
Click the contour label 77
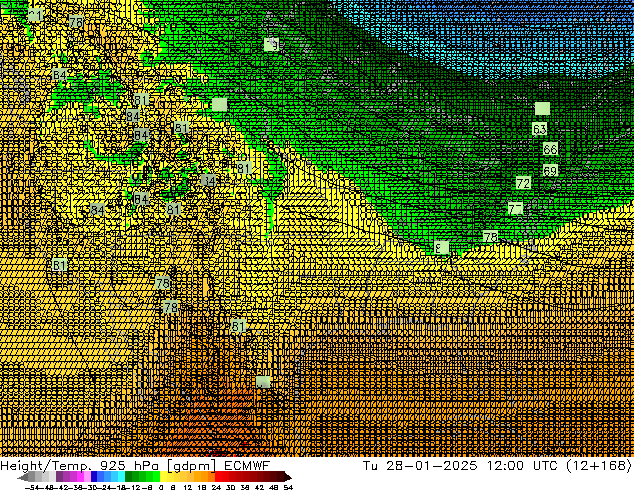click(x=515, y=209)
